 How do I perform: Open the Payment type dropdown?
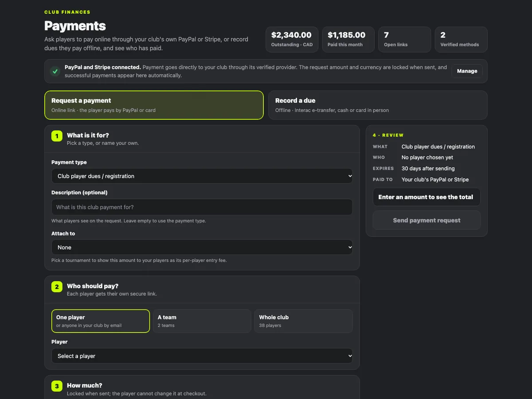(202, 176)
